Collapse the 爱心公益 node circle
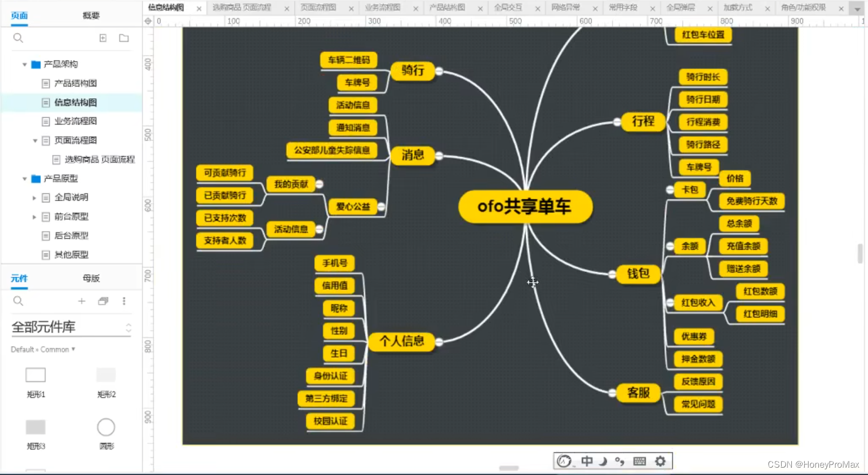The width and height of the screenshot is (868, 475). 382,206
